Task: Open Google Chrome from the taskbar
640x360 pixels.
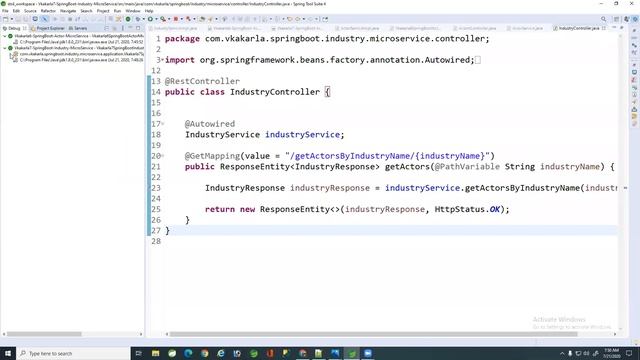Action: click(x=204, y=353)
